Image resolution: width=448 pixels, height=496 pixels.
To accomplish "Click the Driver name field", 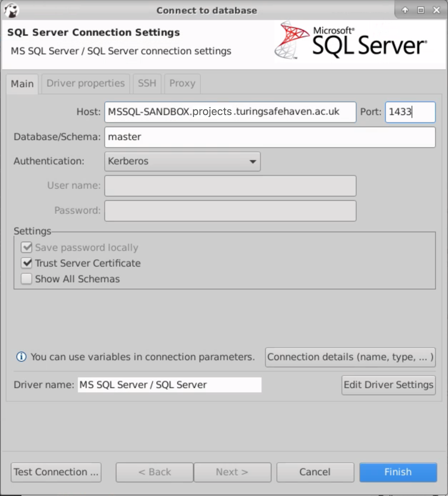I will pos(170,385).
